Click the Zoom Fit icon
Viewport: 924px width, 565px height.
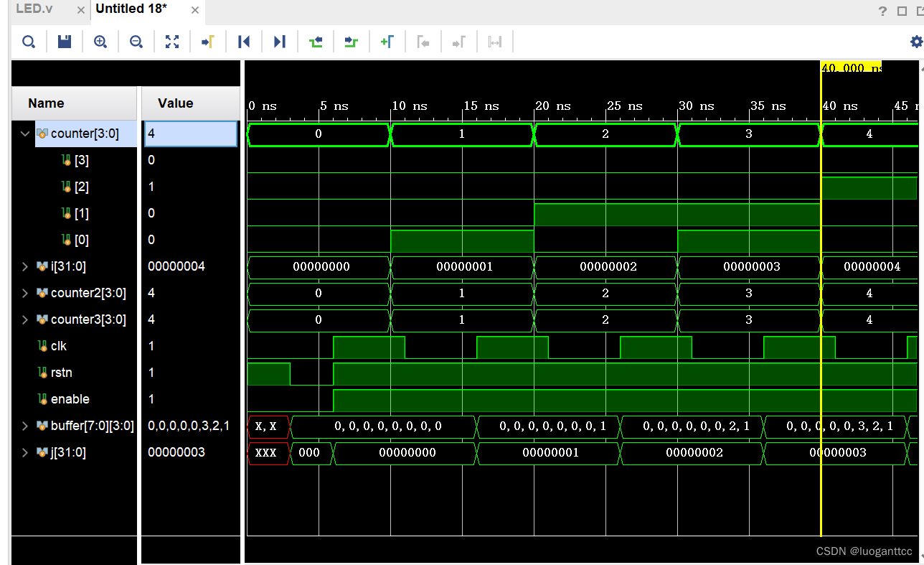point(172,42)
